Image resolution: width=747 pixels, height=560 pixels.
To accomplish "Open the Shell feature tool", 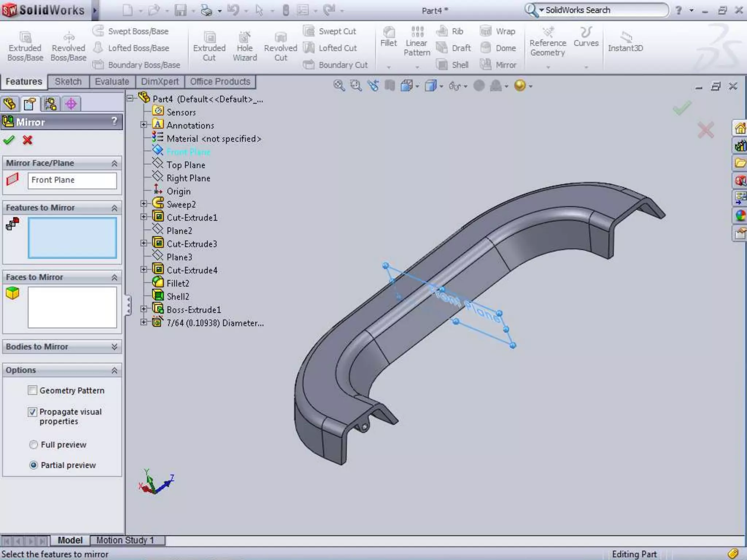I will [442, 65].
